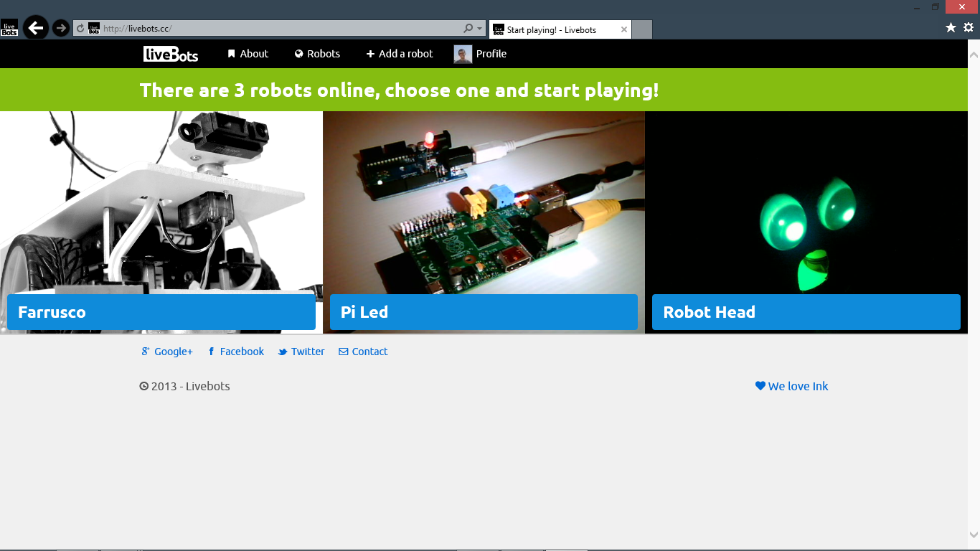Click the heart icon beside We love Ink
Viewport: 980px width, 551px height.
pyautogui.click(x=760, y=386)
